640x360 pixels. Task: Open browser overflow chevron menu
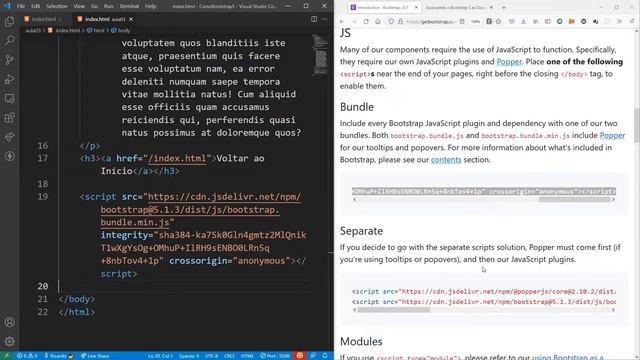(619, 22)
